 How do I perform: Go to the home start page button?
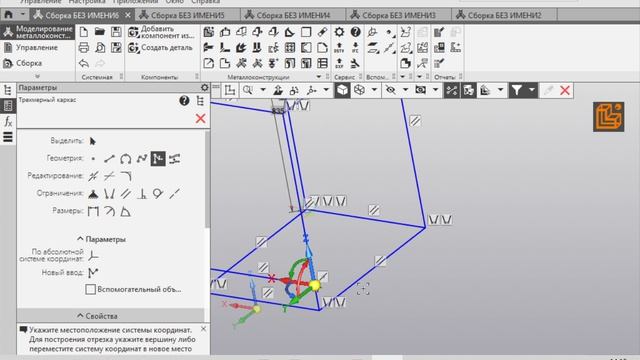(x=9, y=15)
